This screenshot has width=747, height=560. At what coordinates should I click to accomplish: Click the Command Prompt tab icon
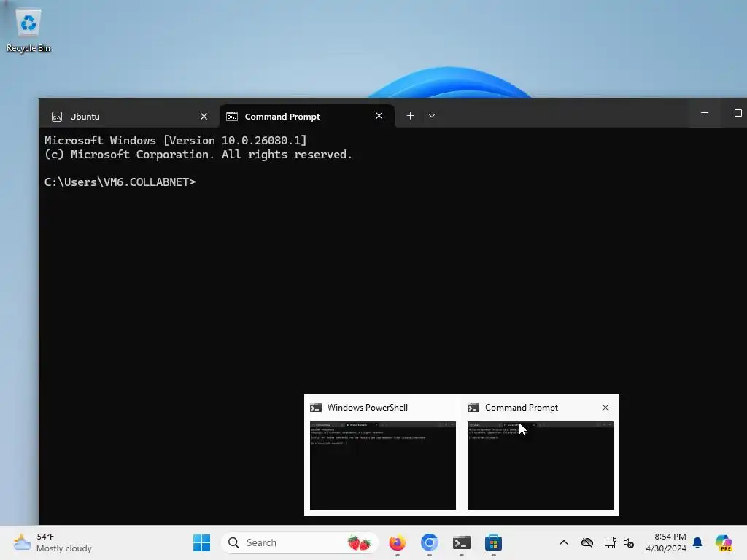coord(232,117)
